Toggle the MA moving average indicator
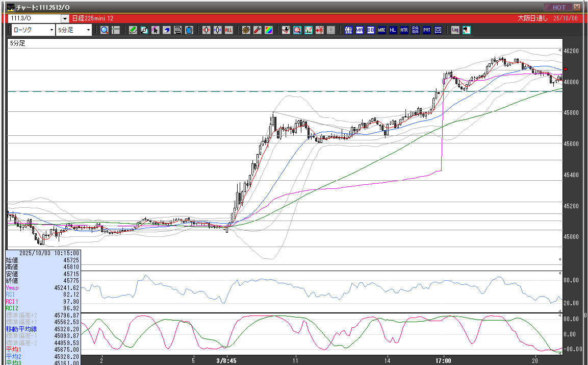 pyautogui.click(x=360, y=30)
